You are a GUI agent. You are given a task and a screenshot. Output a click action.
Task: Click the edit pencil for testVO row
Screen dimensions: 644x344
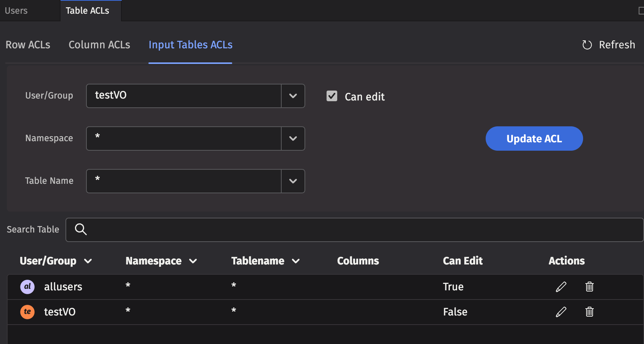(561, 312)
